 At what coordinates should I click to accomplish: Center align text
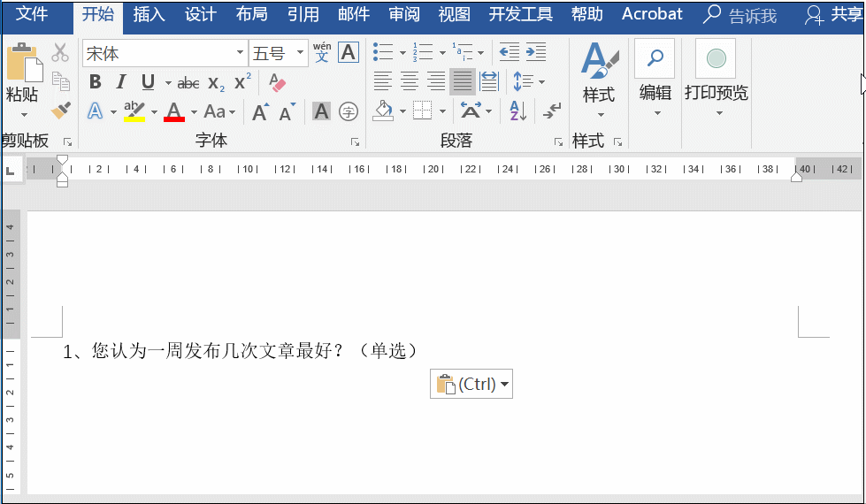(410, 81)
